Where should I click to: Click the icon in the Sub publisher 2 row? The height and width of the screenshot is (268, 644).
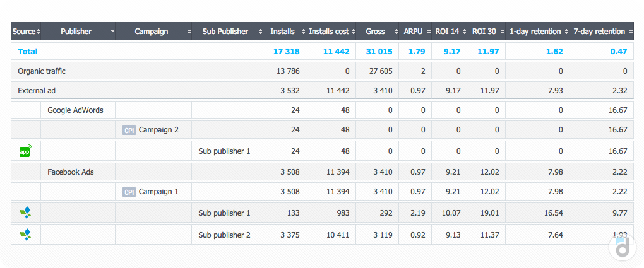(25, 235)
